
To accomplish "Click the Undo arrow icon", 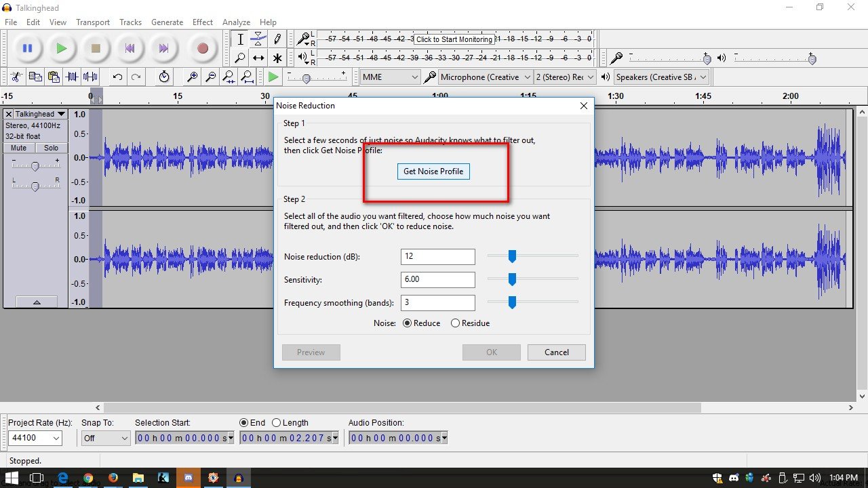I will (117, 77).
